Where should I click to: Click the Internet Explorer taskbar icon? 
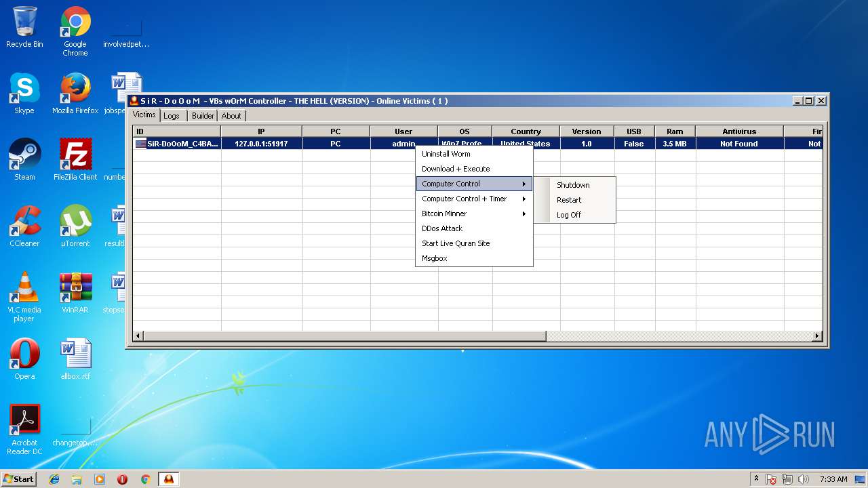(x=54, y=479)
